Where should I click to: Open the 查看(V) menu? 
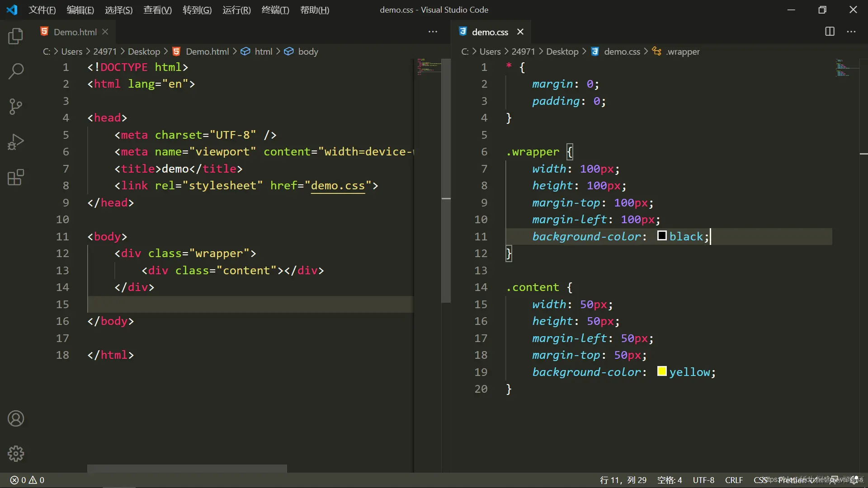coord(157,10)
